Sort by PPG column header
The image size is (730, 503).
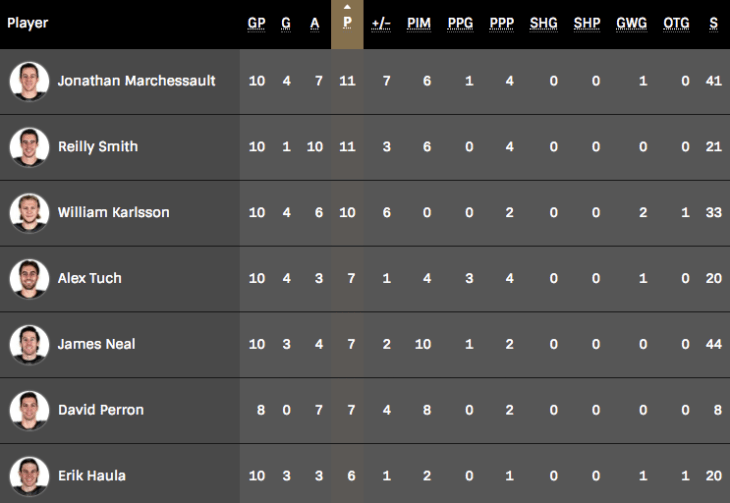461,23
